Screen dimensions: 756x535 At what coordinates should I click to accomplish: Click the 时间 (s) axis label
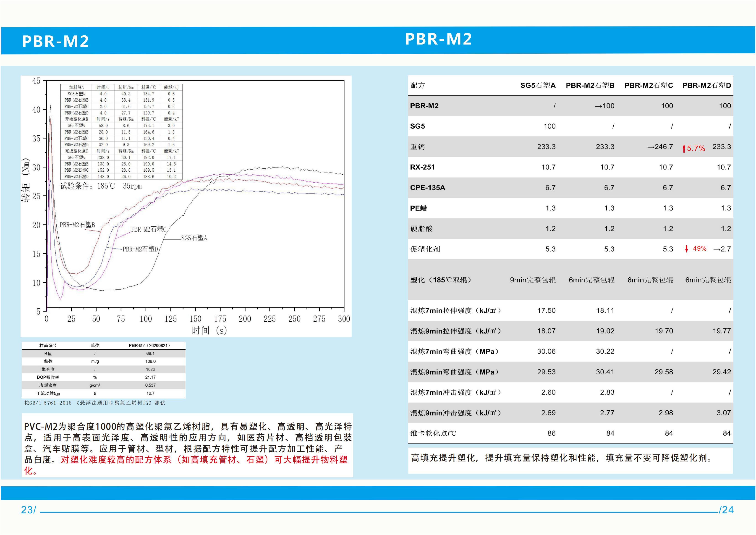(209, 330)
